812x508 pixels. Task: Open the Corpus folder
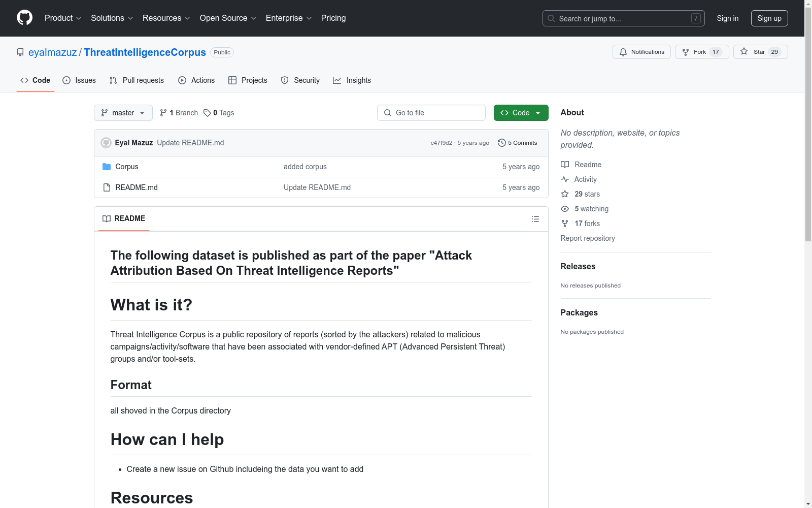[x=127, y=167]
